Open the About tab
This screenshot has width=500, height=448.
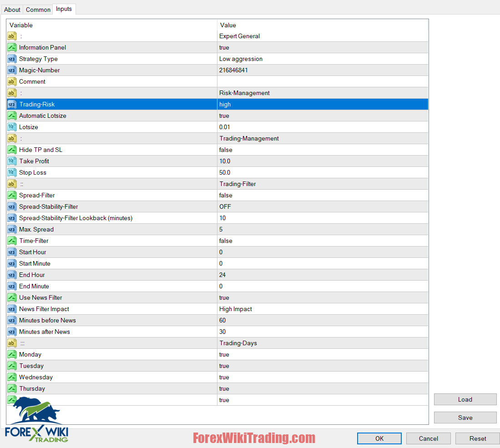(x=12, y=10)
